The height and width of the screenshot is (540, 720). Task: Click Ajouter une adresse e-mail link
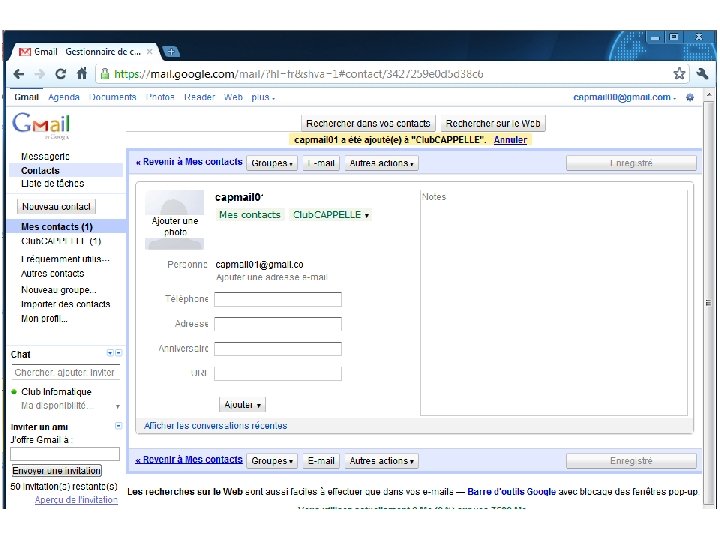271,277
